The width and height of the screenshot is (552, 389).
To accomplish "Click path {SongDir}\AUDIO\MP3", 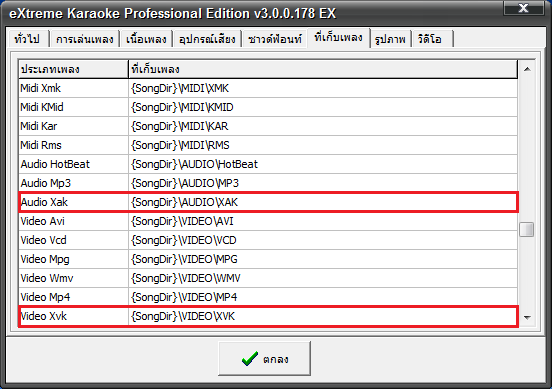I will [185, 183].
